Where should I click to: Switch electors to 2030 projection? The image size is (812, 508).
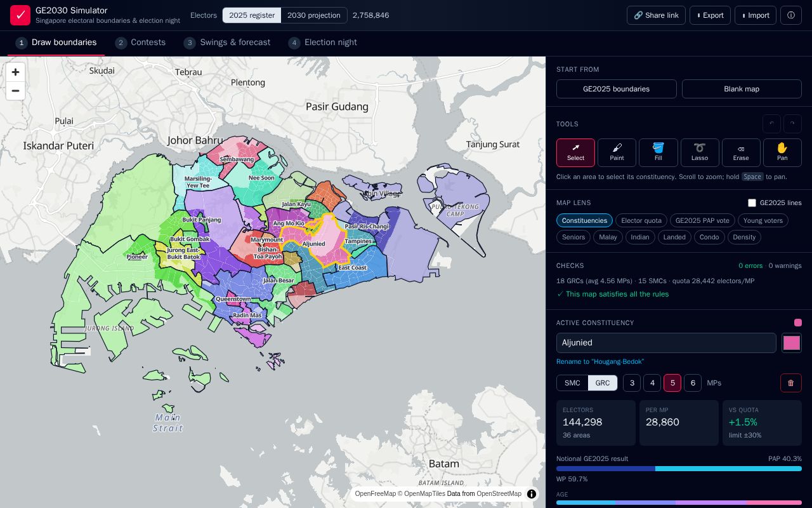[314, 15]
